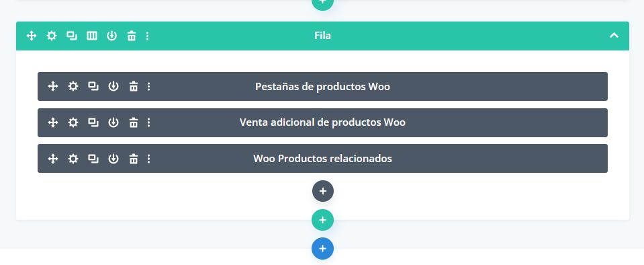Duplicate Woo Productos relacionados module
The height and width of the screenshot is (265, 644).
[93, 159]
